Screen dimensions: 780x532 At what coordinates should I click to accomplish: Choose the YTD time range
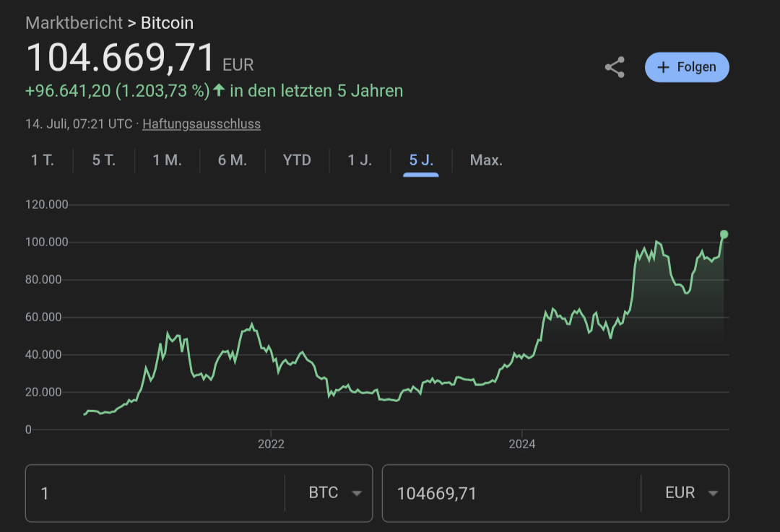click(x=297, y=160)
